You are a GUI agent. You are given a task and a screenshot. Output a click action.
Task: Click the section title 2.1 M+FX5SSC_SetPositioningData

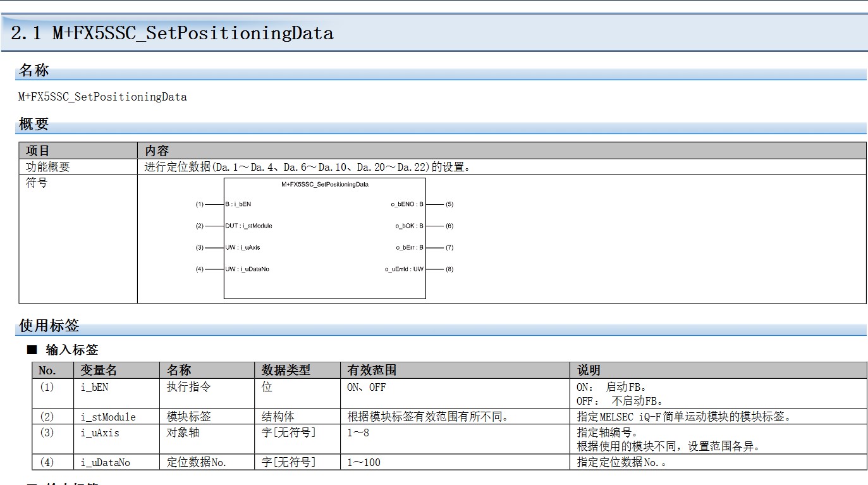[x=172, y=34]
